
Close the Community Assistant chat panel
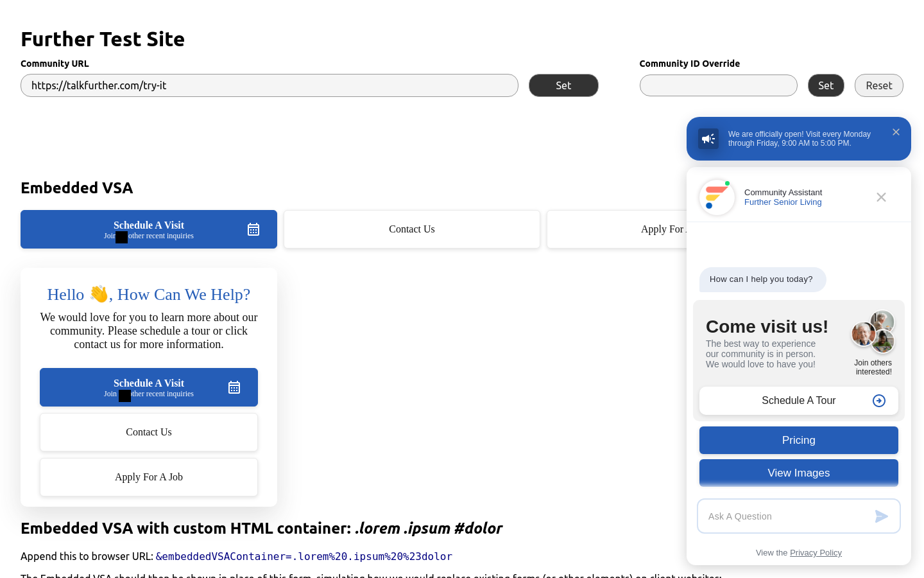pyautogui.click(x=881, y=197)
